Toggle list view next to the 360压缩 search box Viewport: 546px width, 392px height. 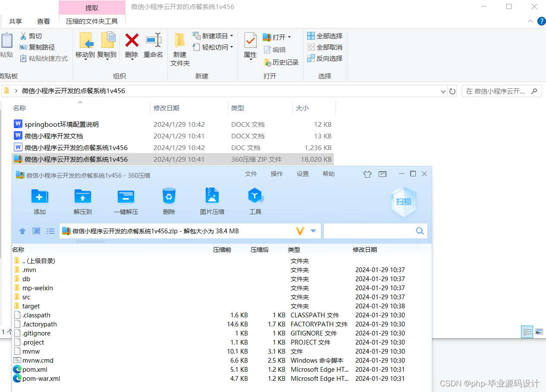click(x=50, y=231)
